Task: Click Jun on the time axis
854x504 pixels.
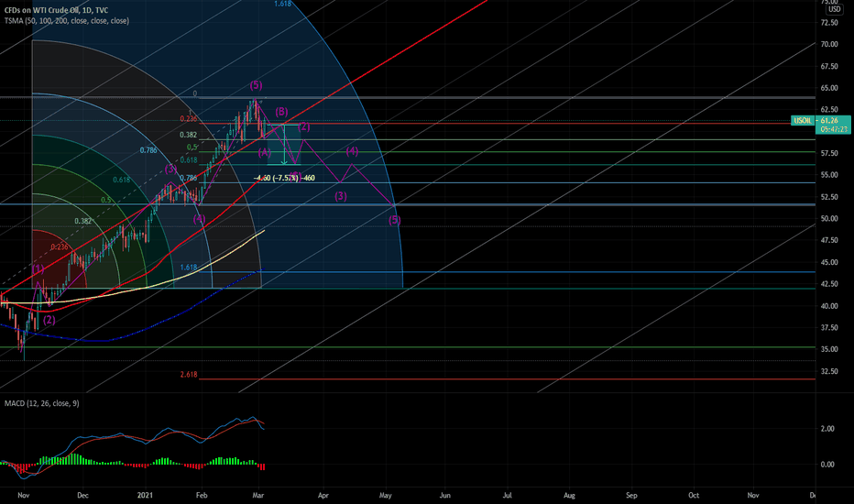Action: click(445, 495)
